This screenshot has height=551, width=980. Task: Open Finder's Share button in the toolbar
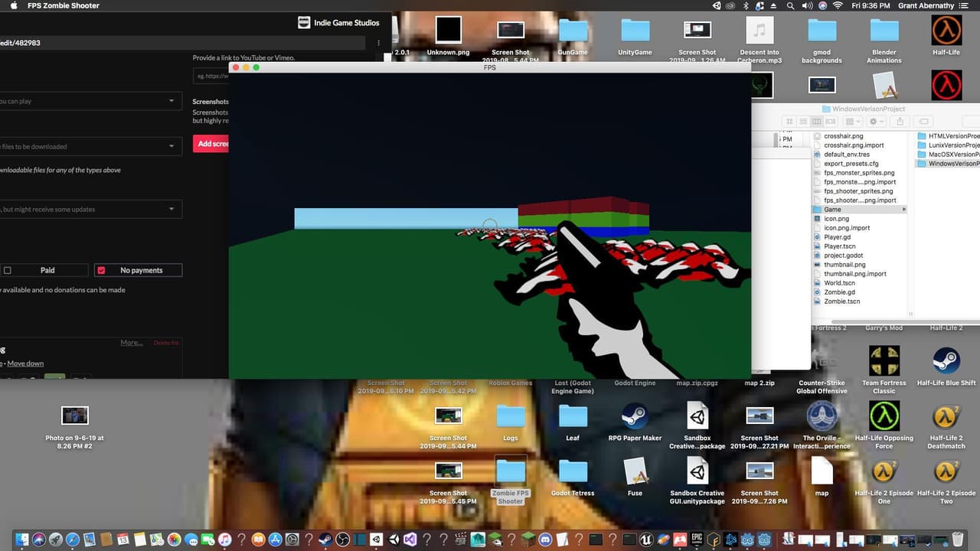click(900, 122)
